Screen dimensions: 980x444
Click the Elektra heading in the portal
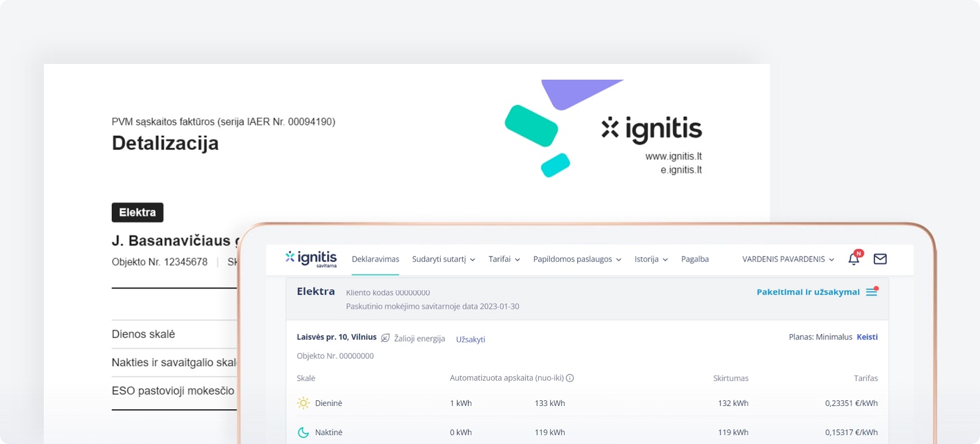[x=316, y=291]
